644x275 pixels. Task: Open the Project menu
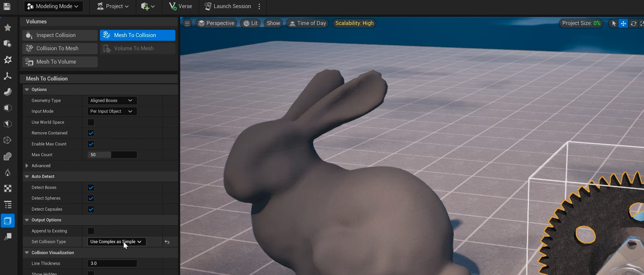[x=113, y=6]
